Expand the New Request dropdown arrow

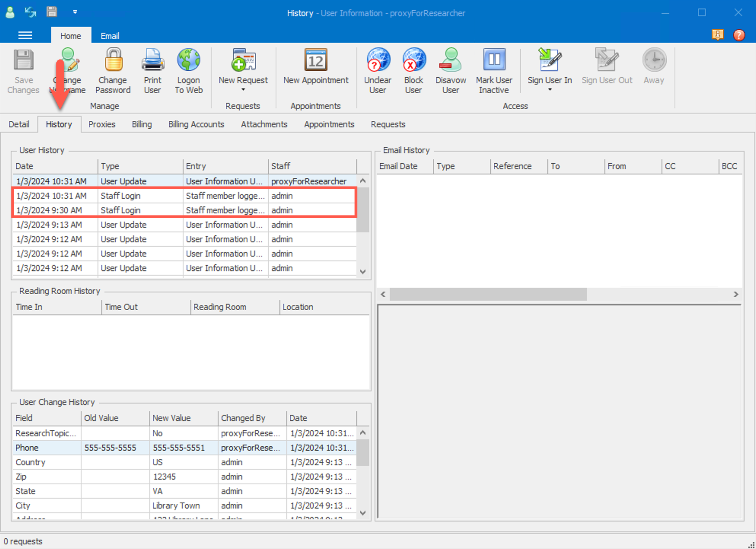click(243, 90)
